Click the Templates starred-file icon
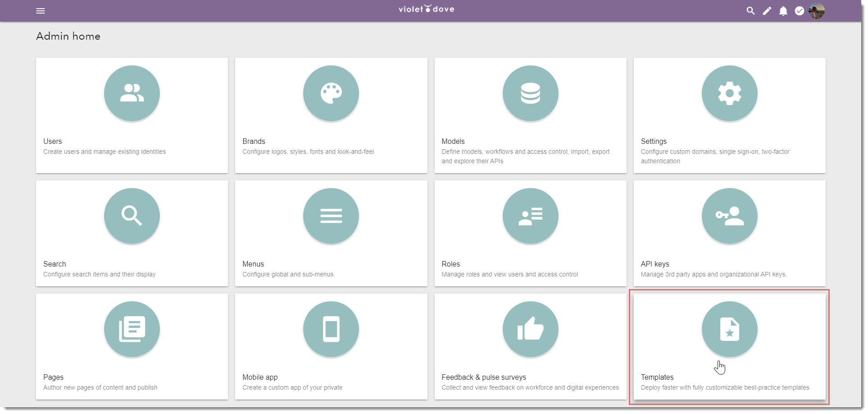The width and height of the screenshot is (868, 414). [x=730, y=329]
